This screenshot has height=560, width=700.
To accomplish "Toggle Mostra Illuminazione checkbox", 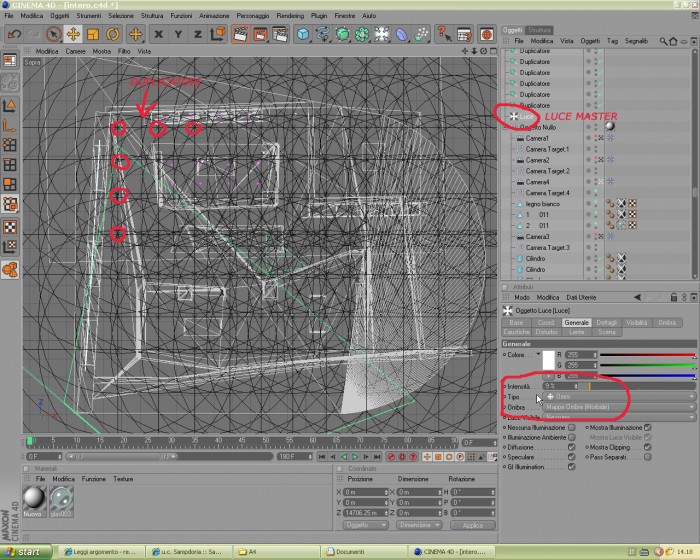I will tap(648, 428).
